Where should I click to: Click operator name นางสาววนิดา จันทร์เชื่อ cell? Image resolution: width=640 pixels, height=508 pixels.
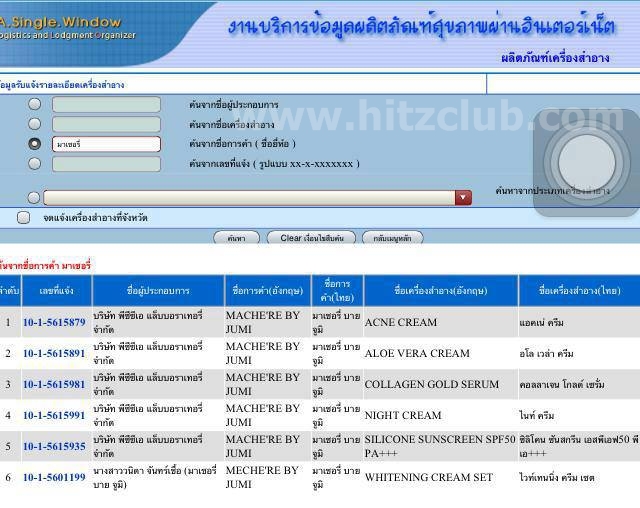coord(158,477)
